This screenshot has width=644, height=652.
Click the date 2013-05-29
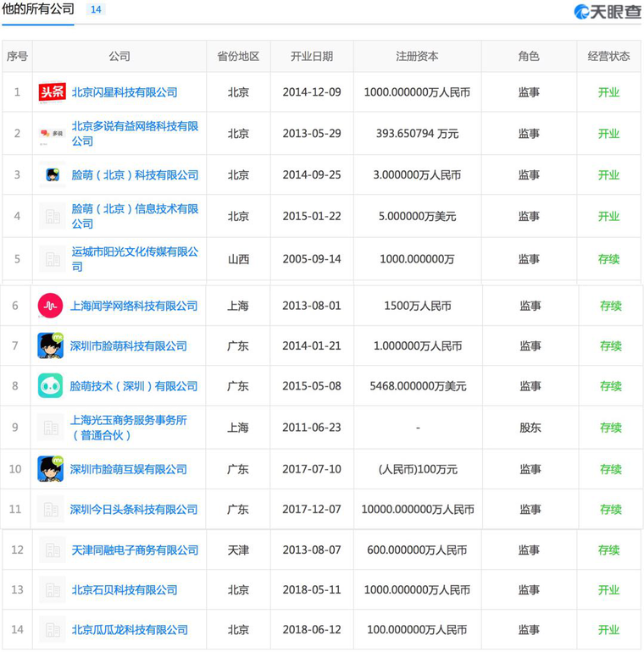pos(312,134)
